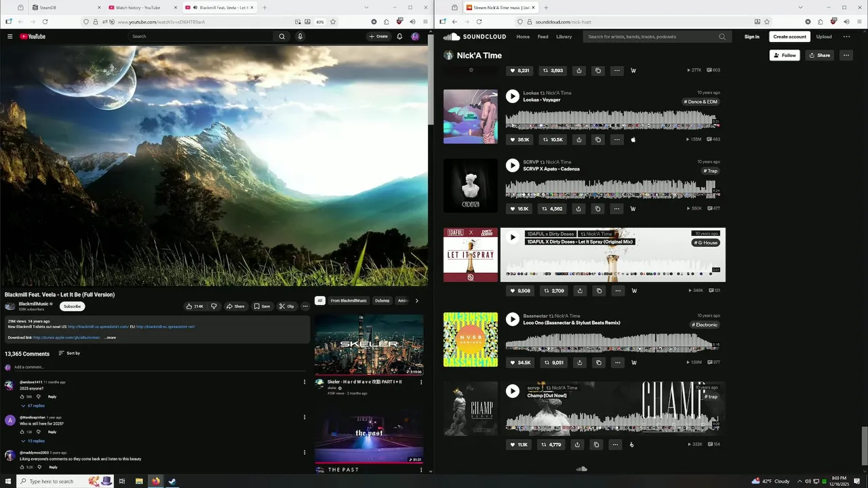The image size is (868, 488).
Task: Click SoundCloud Upload link
Action: pos(824,37)
